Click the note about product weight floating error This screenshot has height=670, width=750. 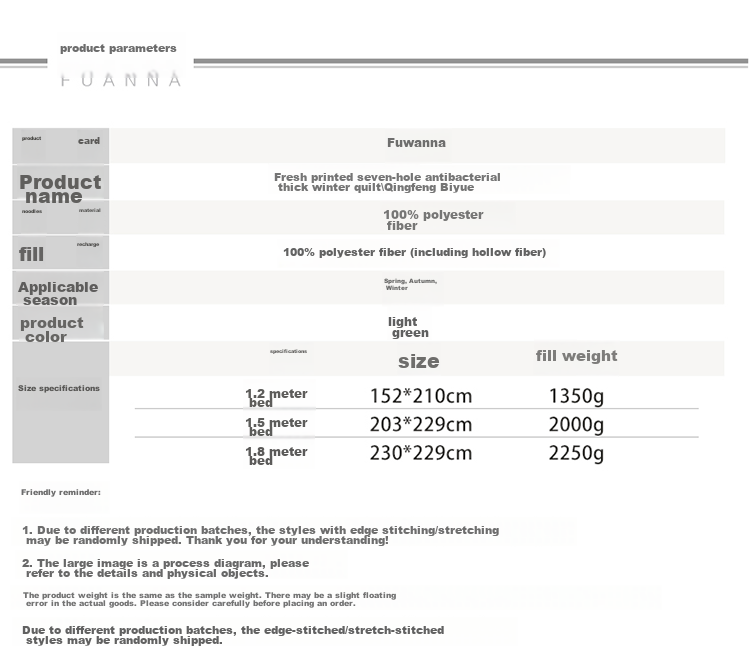pyautogui.click(x=210, y=599)
